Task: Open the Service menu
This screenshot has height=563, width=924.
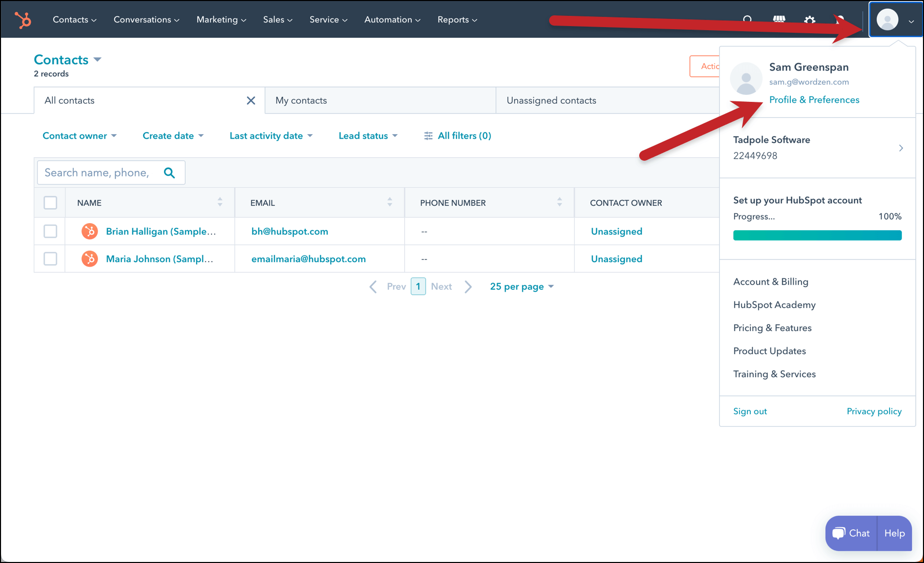Action: (x=328, y=19)
